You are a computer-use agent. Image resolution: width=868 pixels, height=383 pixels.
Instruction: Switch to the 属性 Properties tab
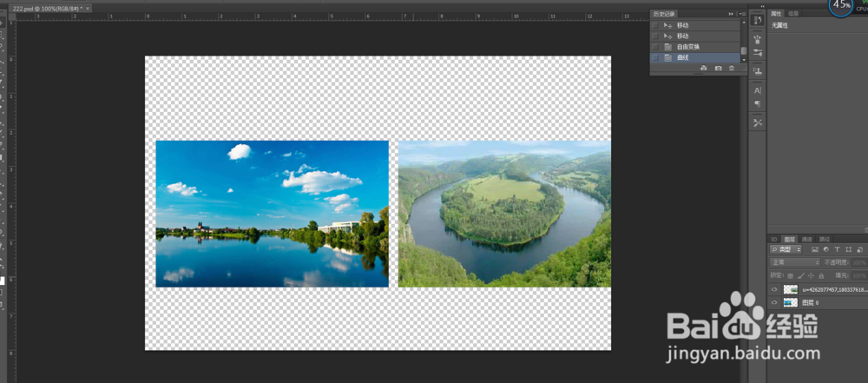pyautogui.click(x=777, y=13)
